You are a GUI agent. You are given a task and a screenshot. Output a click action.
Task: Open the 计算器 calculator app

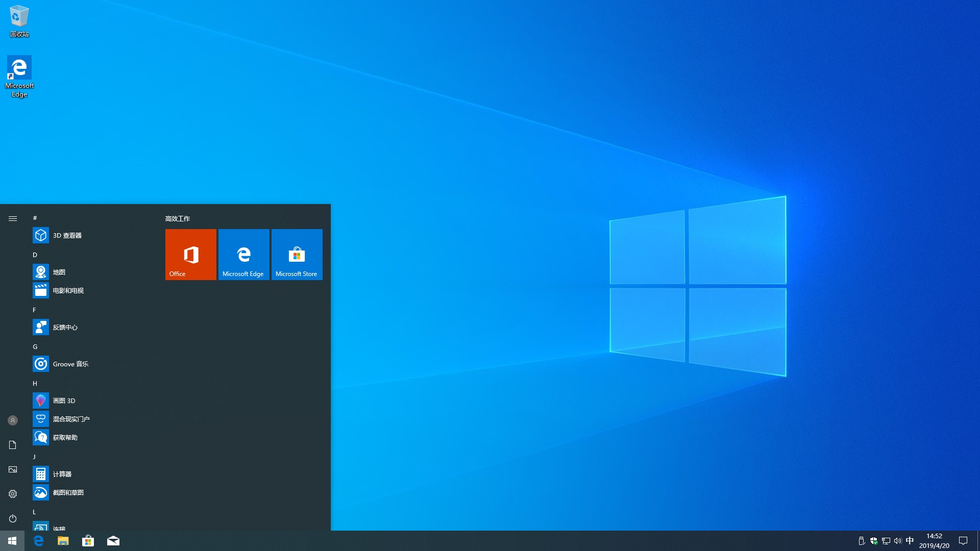63,473
